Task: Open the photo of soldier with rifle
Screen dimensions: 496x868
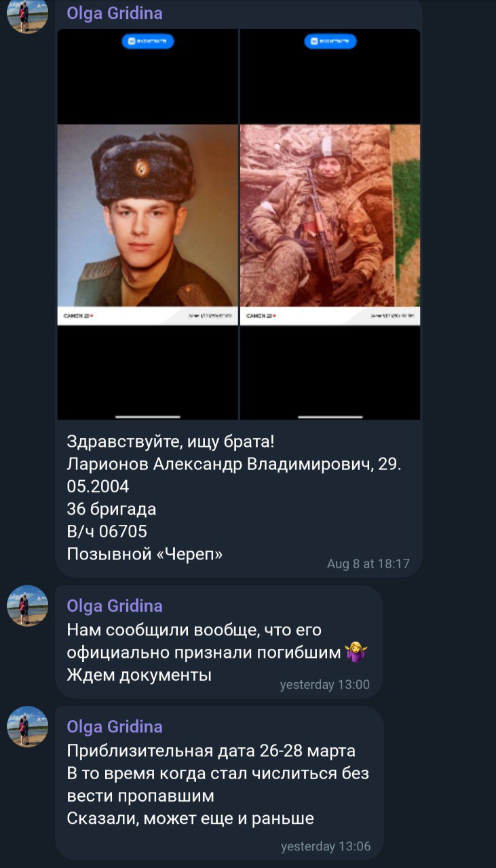Action: (x=330, y=224)
